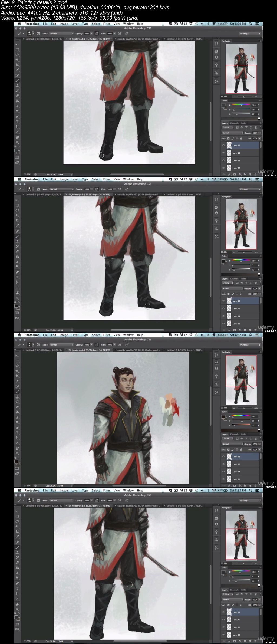Click Lock transparent pixels in the 8:52 PM frame

click(x=229, y=449)
